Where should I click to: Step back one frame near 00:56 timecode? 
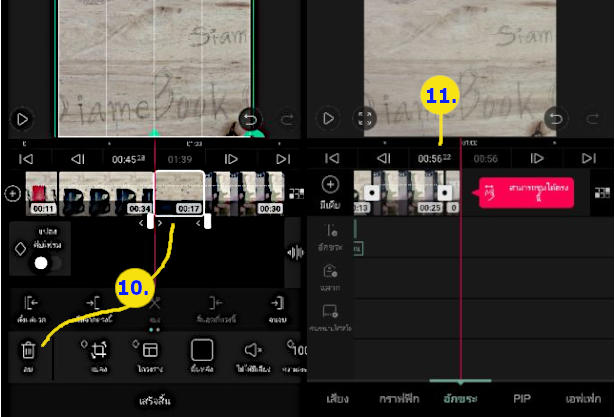384,158
